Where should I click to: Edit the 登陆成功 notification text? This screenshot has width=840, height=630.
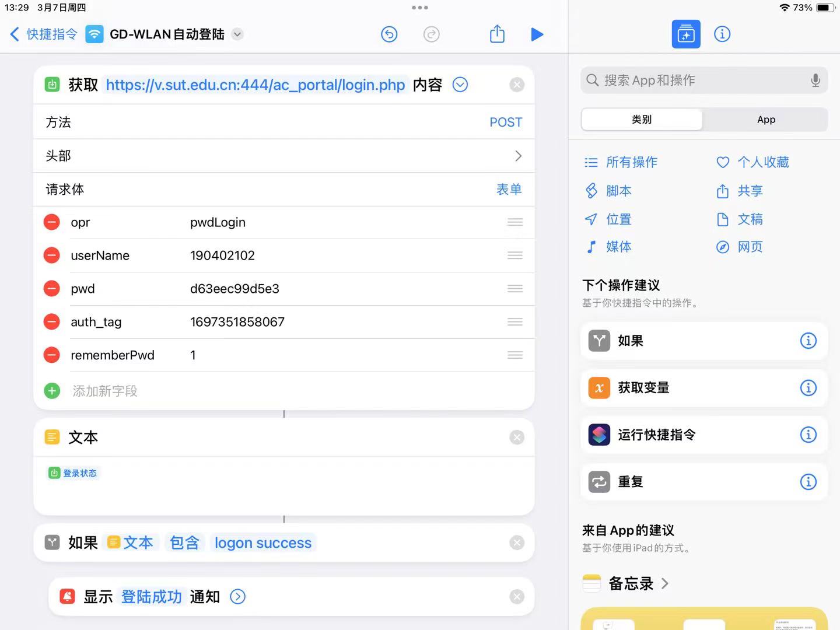[x=152, y=597]
